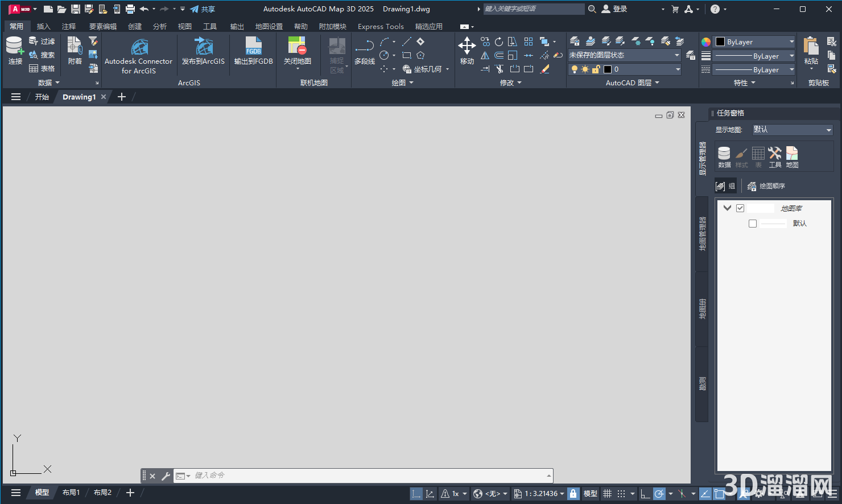This screenshot has width=842, height=504.
Task: Click the wrench customize icon in command line
Action: 166,476
